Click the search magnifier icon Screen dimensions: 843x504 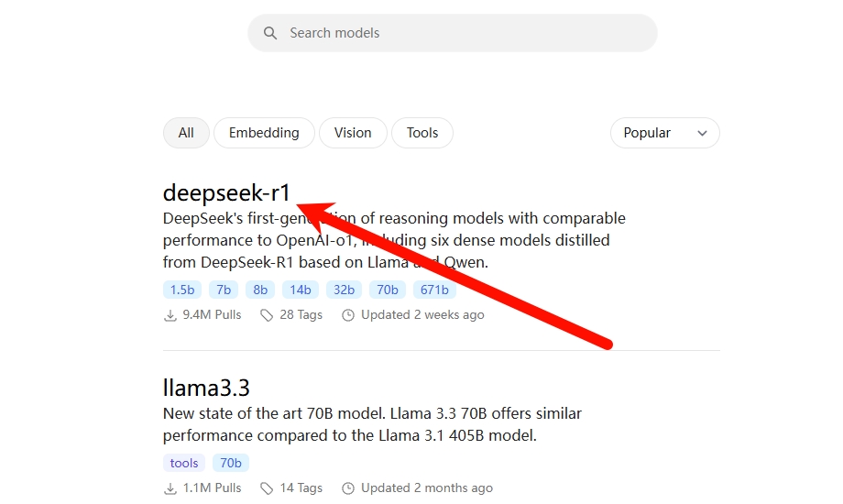pyautogui.click(x=270, y=33)
